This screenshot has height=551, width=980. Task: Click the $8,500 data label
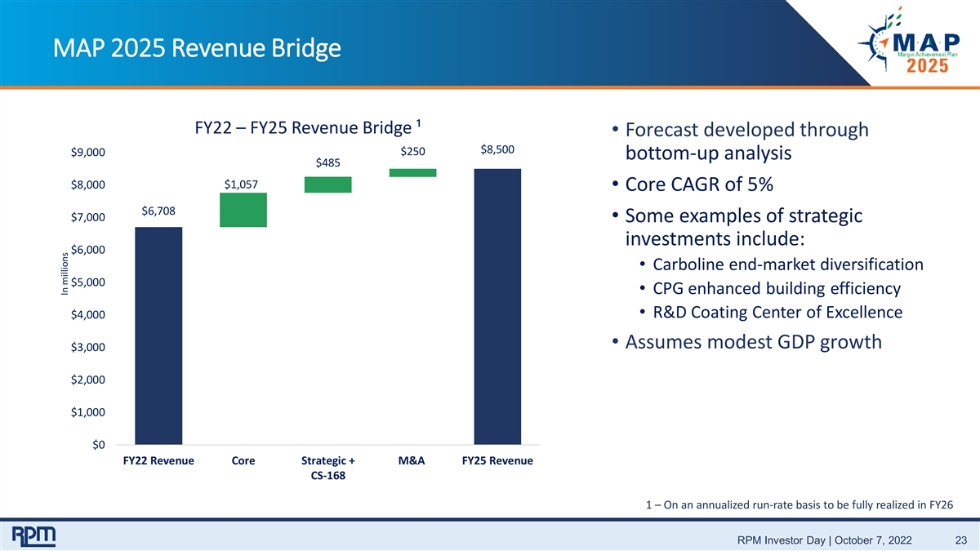click(x=497, y=149)
